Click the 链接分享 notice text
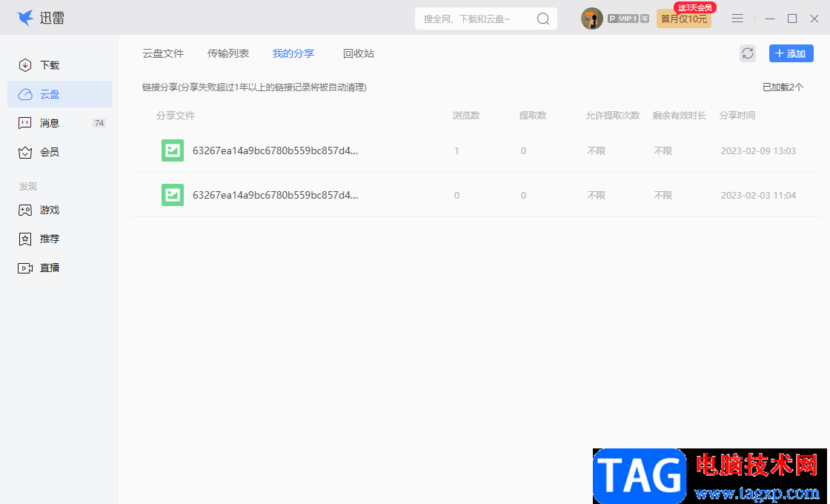Image resolution: width=830 pixels, height=504 pixels. click(x=254, y=87)
